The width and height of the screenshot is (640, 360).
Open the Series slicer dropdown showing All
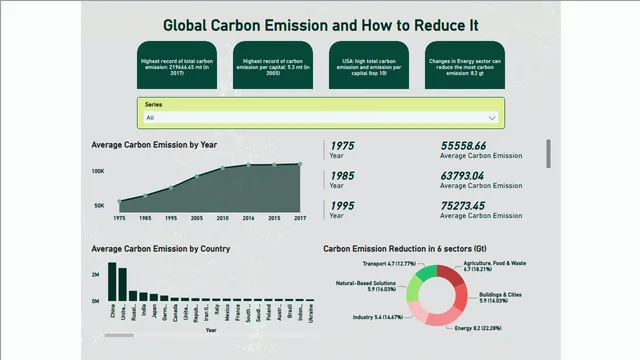pos(321,118)
